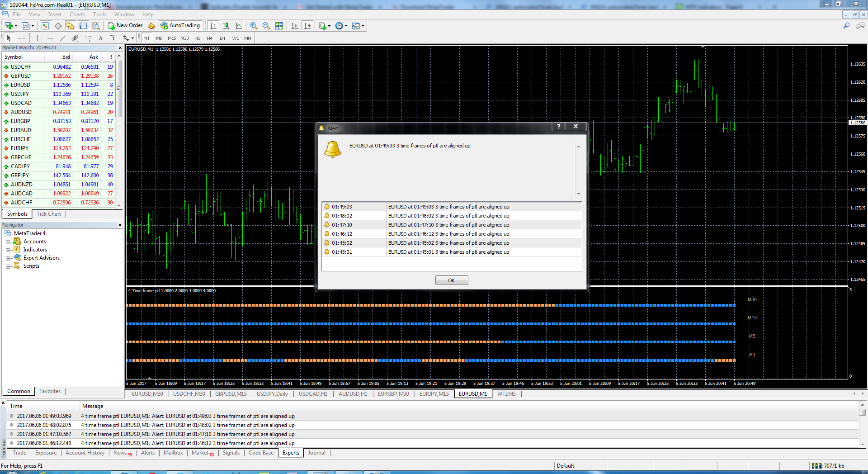Click the Zoom In magnifier icon

(x=254, y=26)
